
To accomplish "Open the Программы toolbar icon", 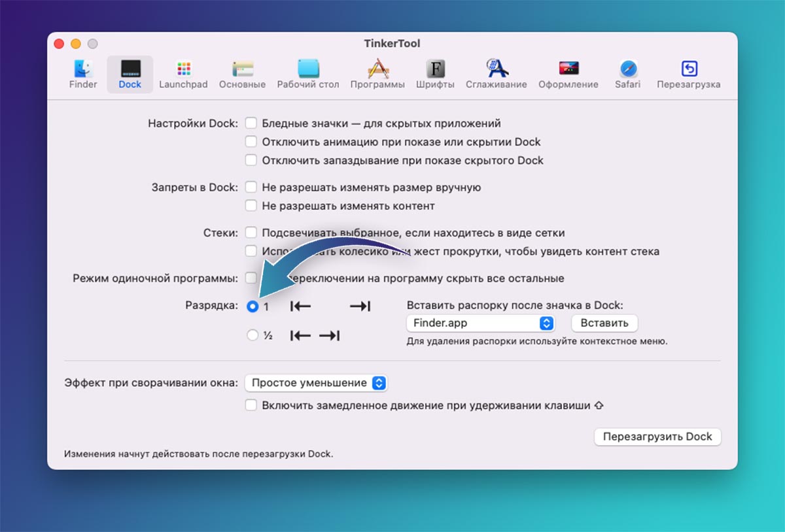I will click(x=377, y=69).
